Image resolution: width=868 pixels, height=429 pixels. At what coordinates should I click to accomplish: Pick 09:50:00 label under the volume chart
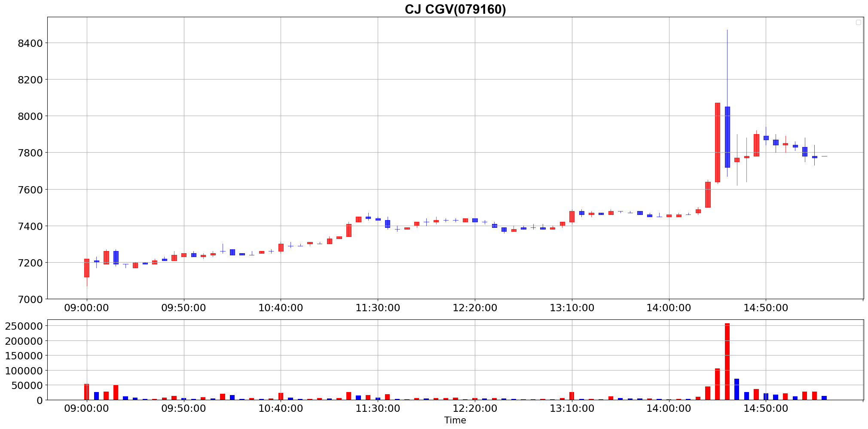click(183, 408)
